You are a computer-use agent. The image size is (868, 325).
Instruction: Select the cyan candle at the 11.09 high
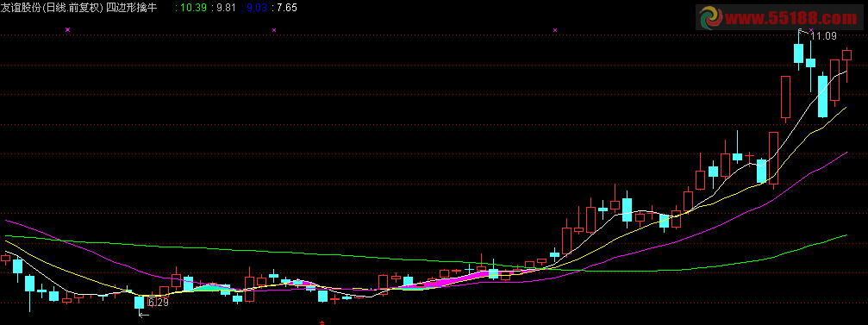click(799, 53)
